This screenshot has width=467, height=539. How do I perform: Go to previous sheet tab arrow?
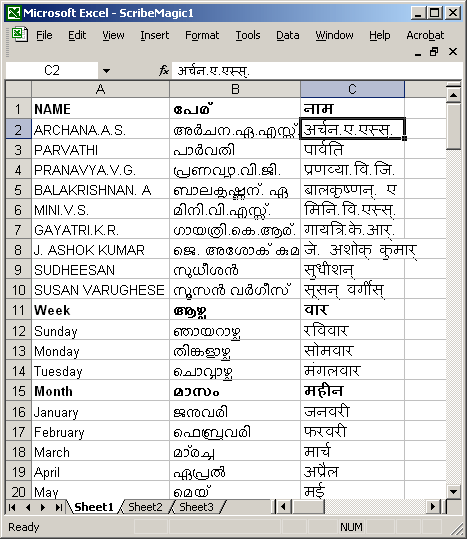coord(28,507)
